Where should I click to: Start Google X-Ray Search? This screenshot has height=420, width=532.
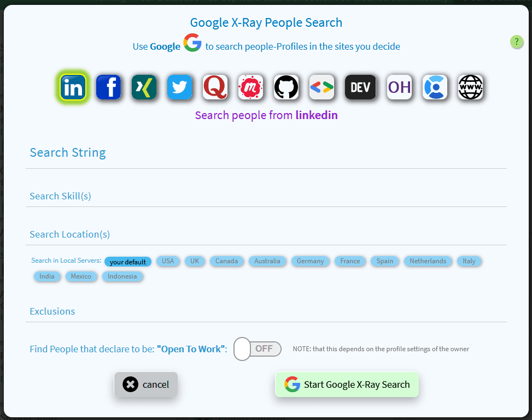(x=347, y=384)
